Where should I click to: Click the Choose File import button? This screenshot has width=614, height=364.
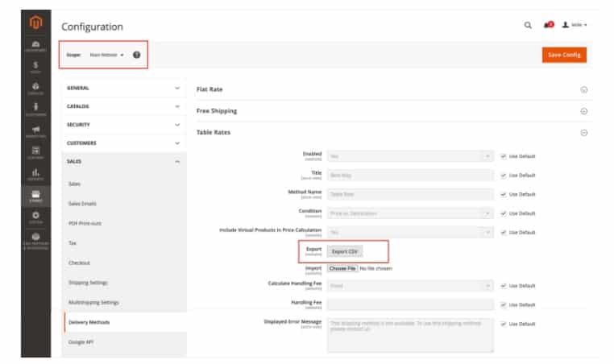[x=342, y=268]
